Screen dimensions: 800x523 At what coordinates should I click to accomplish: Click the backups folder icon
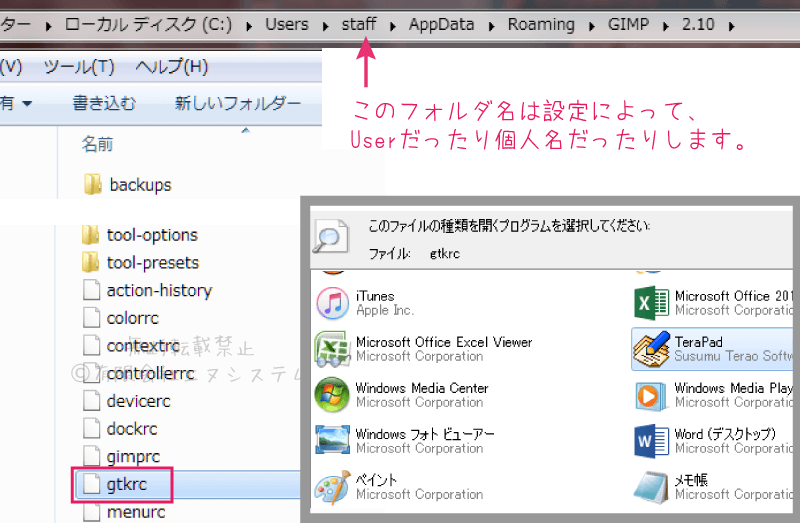pyautogui.click(x=92, y=184)
